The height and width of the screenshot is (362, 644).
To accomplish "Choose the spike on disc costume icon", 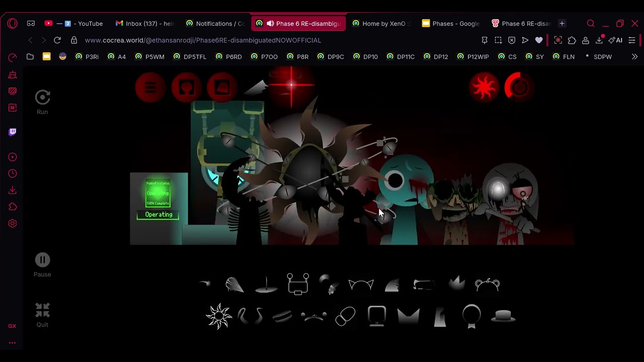I will pyautogui.click(x=266, y=285).
